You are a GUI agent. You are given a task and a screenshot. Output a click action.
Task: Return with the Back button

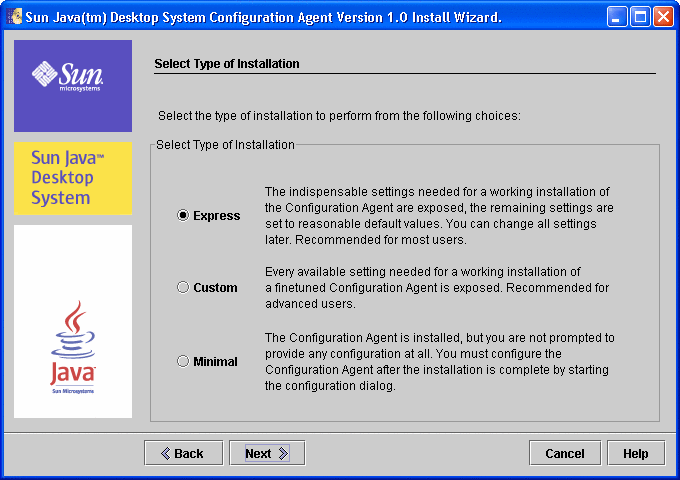[183, 453]
